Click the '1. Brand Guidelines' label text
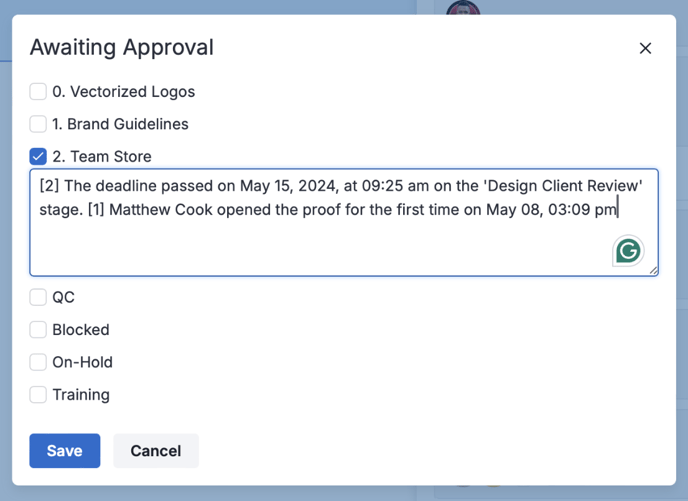688x501 pixels. [x=120, y=124]
